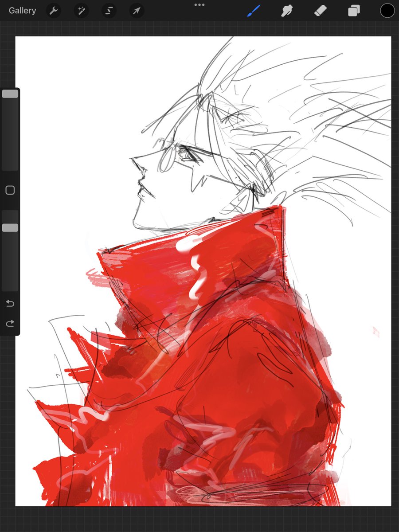The image size is (399, 532).
Task: Select the Eraser tool
Action: coord(320,10)
